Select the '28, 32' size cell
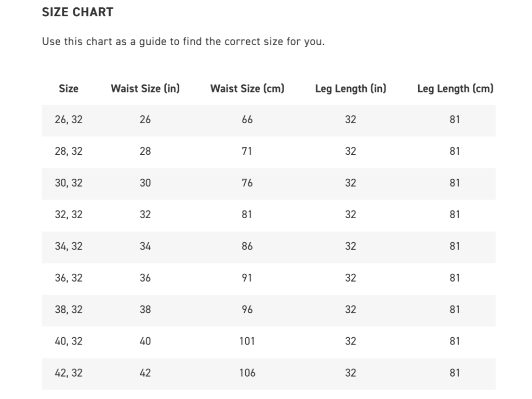 pos(69,151)
